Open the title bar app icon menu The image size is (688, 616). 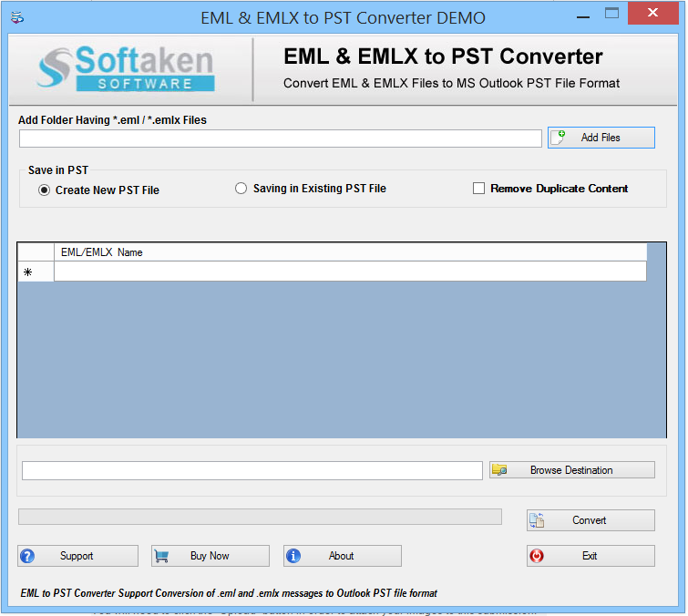coord(17,17)
